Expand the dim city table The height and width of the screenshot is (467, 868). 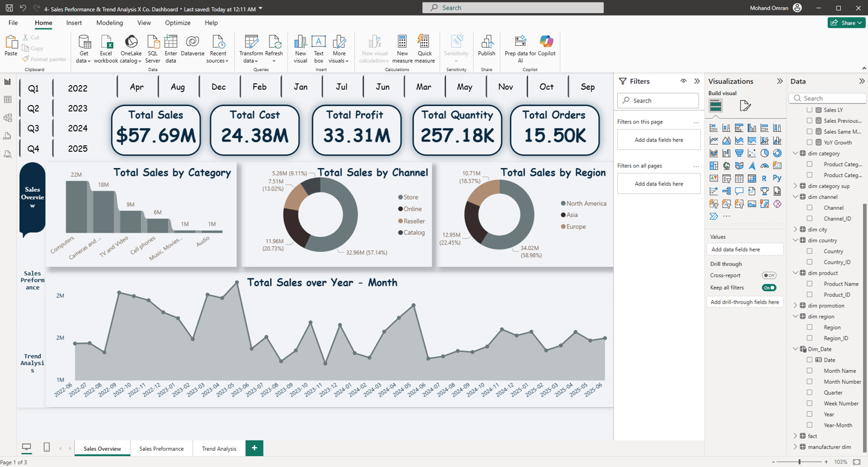[x=796, y=230]
